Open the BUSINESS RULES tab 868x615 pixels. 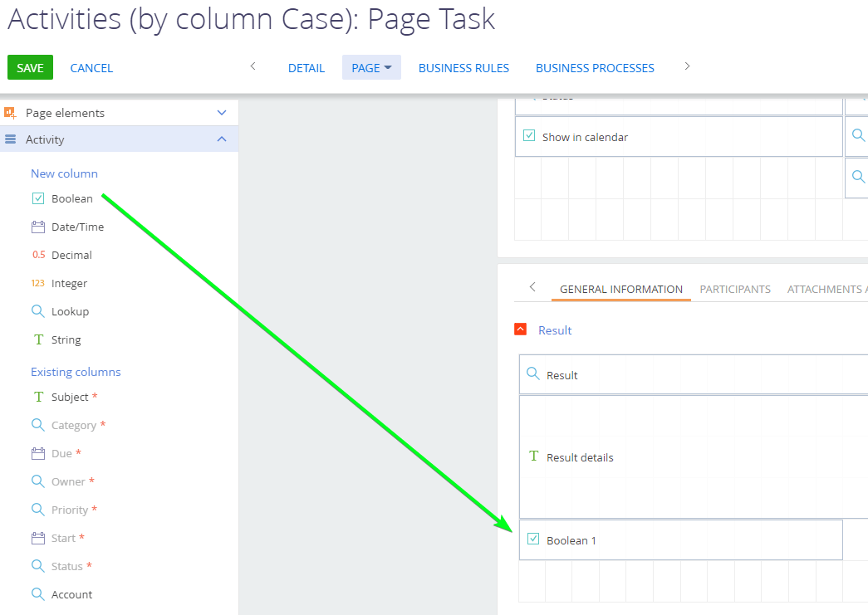tap(463, 67)
